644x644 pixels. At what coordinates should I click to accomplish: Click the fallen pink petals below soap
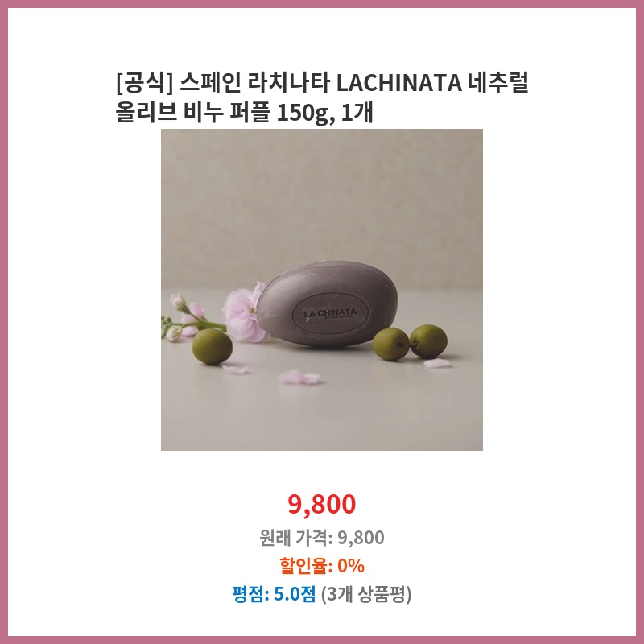pos(299,377)
